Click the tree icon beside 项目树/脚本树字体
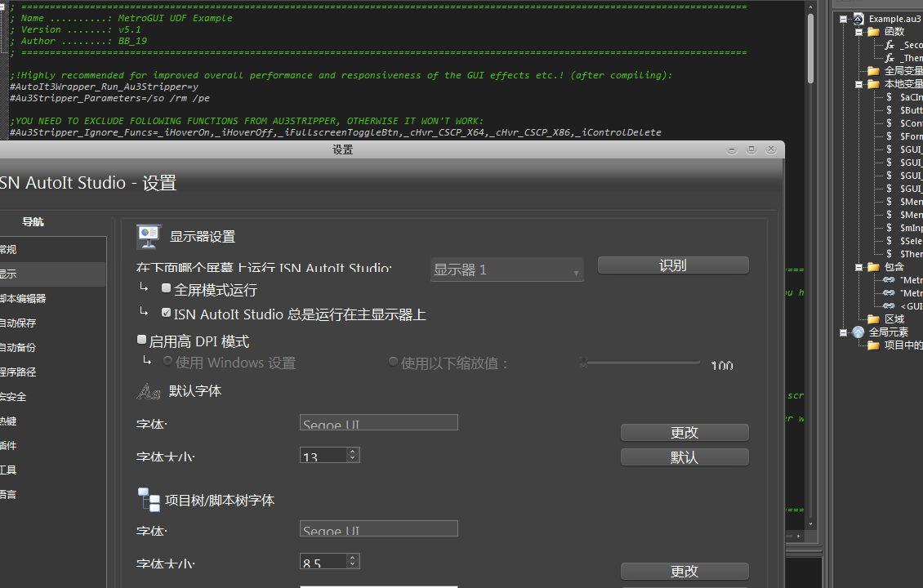This screenshot has height=588, width=923. click(149, 500)
